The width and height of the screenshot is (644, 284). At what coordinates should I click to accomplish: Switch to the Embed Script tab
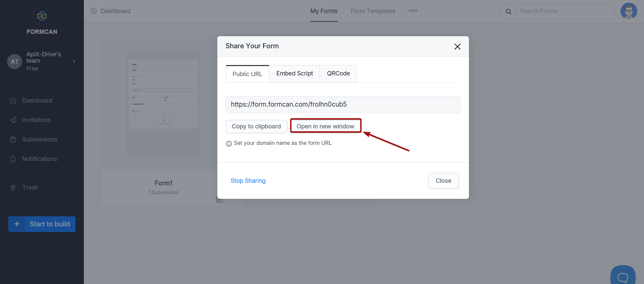(x=294, y=73)
